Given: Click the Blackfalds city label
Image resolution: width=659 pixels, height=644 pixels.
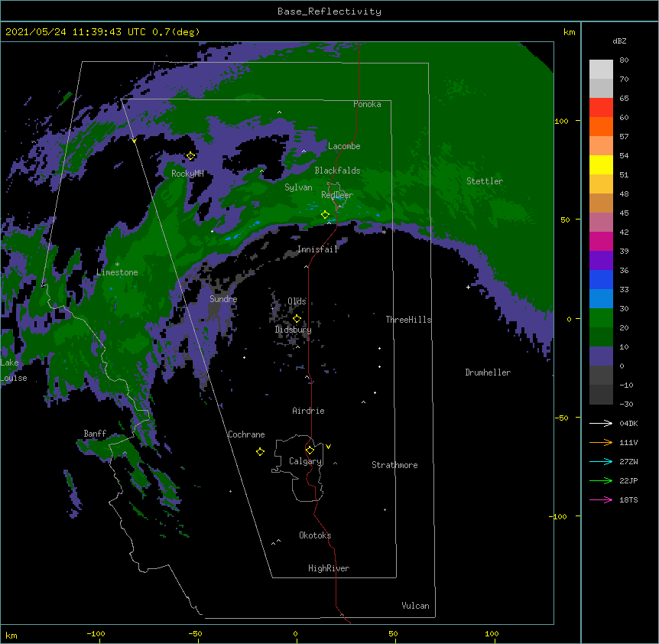Looking at the screenshot, I should tap(337, 171).
